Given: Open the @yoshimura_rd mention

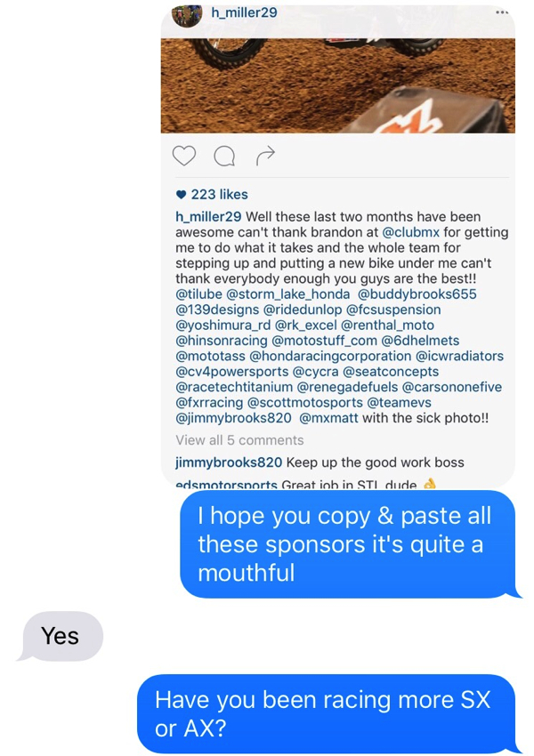Looking at the screenshot, I should [x=222, y=325].
